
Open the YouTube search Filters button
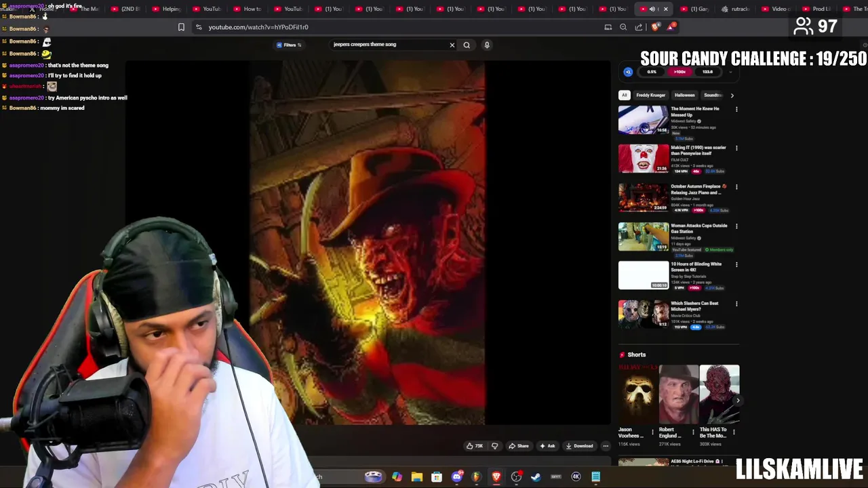pos(289,45)
